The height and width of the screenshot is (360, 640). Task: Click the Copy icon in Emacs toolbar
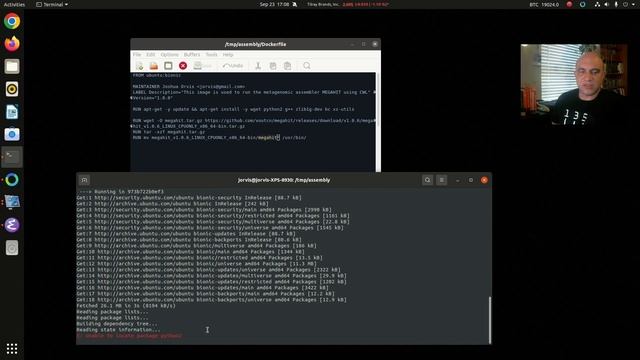(x=273, y=66)
